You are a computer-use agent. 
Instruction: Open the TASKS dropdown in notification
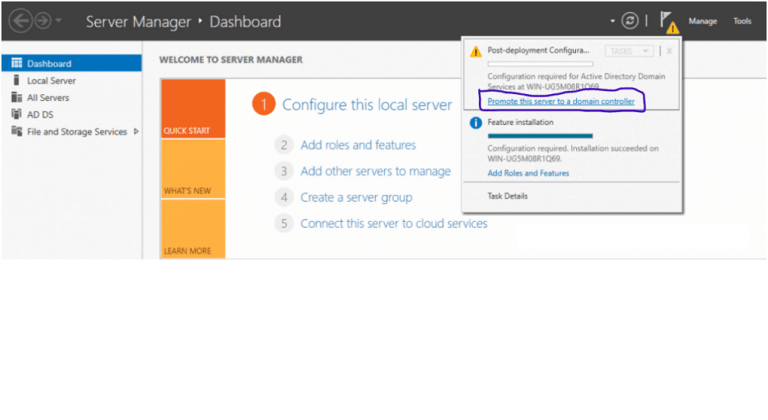point(629,51)
